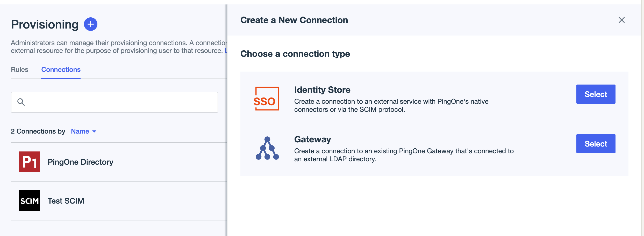Click the red P1 PingOne Directory logo
644x236 pixels.
tap(29, 162)
